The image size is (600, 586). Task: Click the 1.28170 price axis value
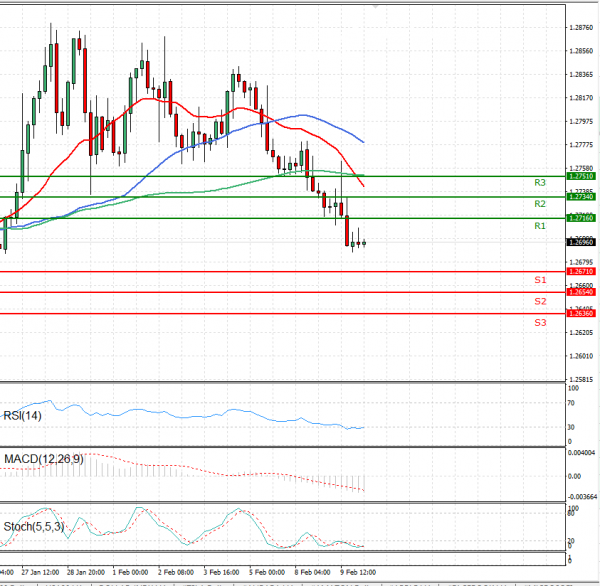(x=581, y=98)
